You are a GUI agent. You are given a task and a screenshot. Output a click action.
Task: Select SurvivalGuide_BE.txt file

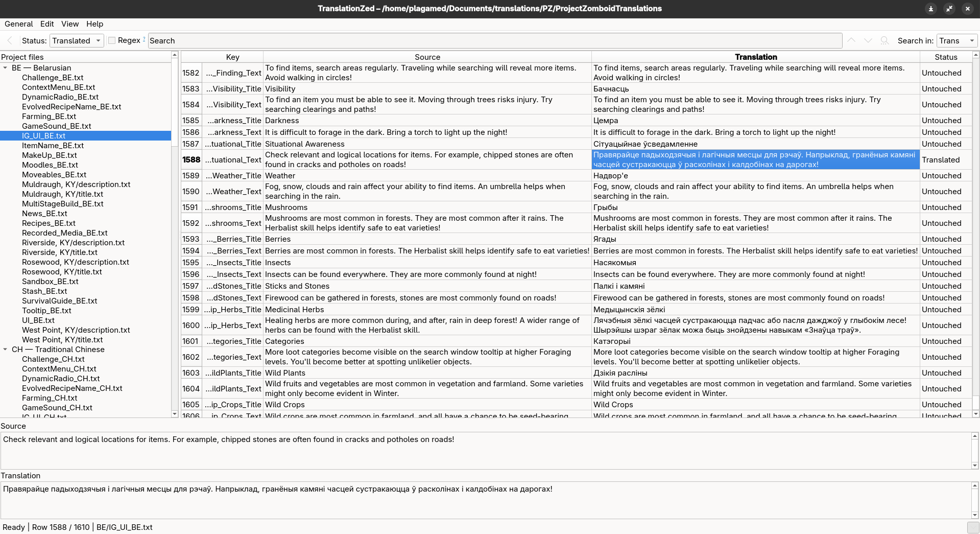click(x=59, y=301)
